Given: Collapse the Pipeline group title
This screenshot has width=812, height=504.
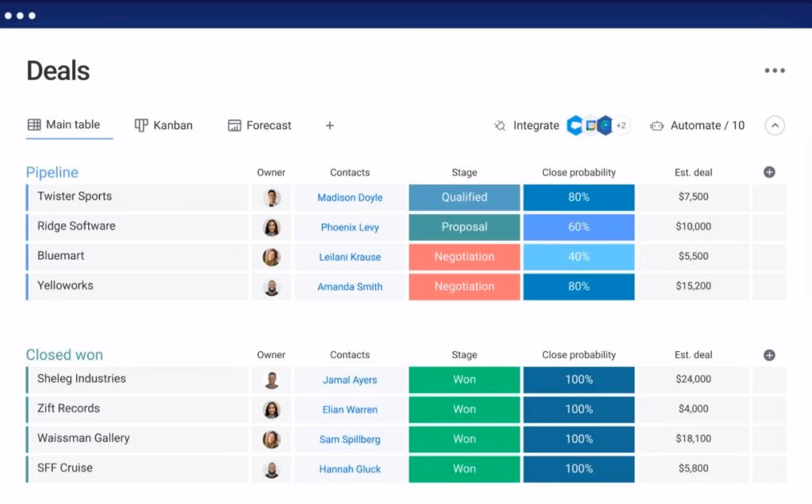Looking at the screenshot, I should pos(52,172).
